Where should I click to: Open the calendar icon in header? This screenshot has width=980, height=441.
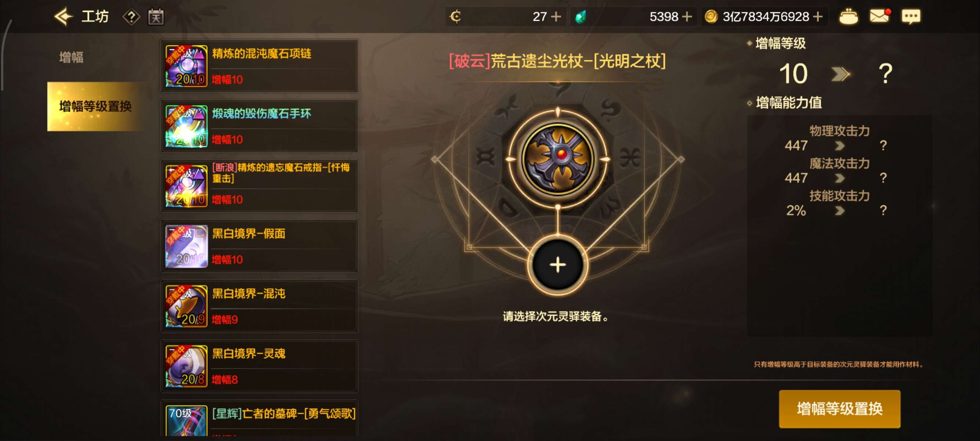(x=156, y=17)
